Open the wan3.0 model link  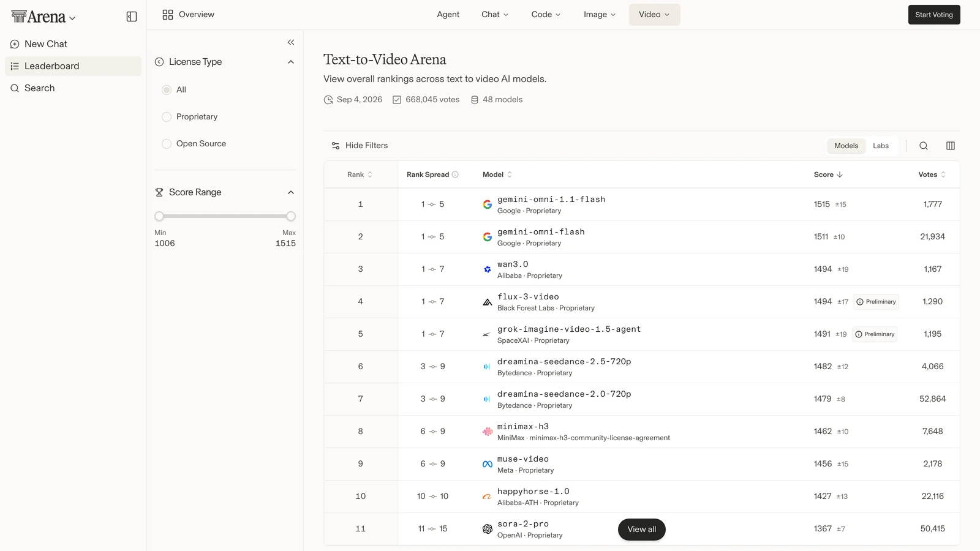click(x=513, y=264)
